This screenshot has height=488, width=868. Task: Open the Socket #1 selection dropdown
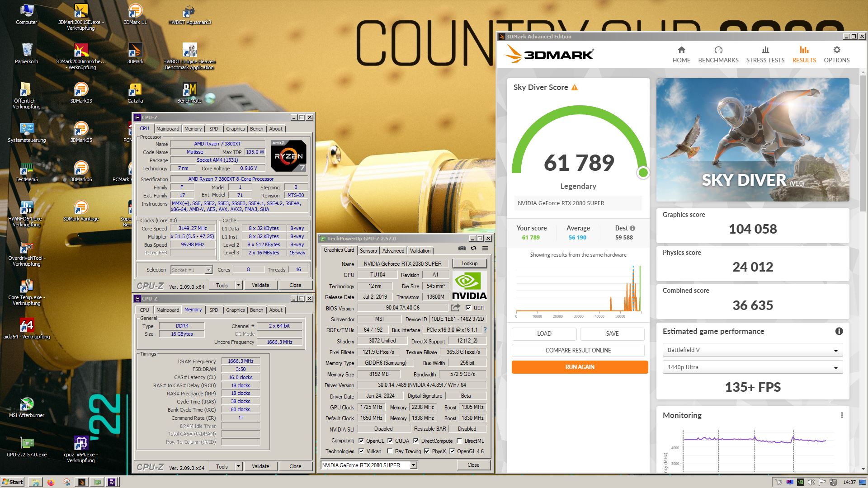point(192,270)
